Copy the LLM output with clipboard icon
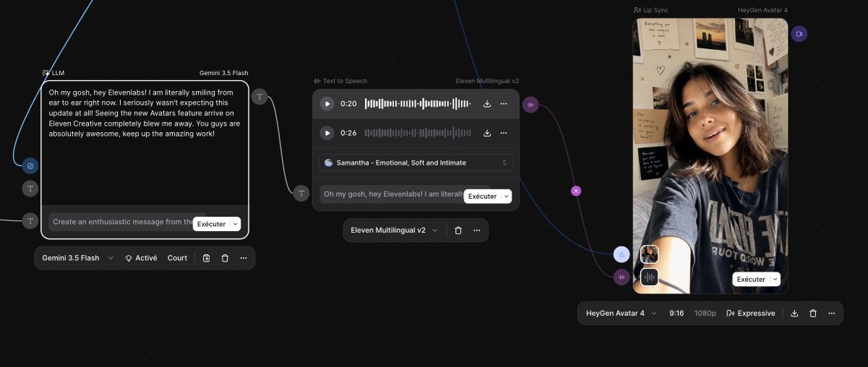 point(206,258)
